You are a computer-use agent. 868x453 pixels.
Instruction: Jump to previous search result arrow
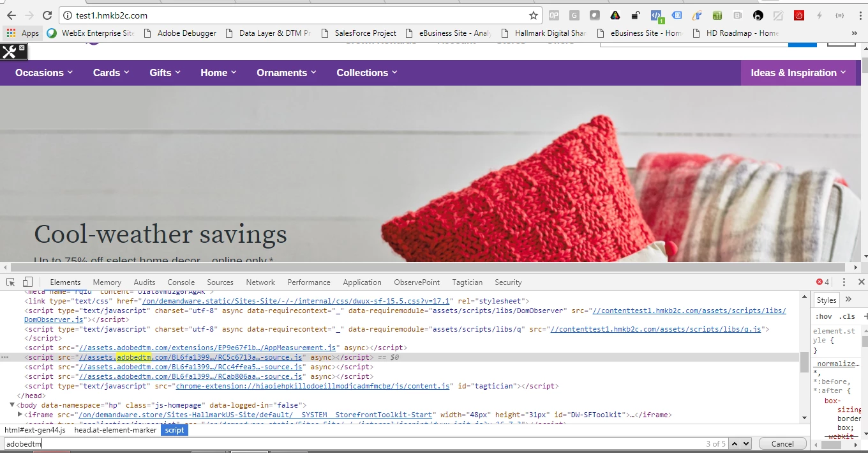click(x=735, y=443)
